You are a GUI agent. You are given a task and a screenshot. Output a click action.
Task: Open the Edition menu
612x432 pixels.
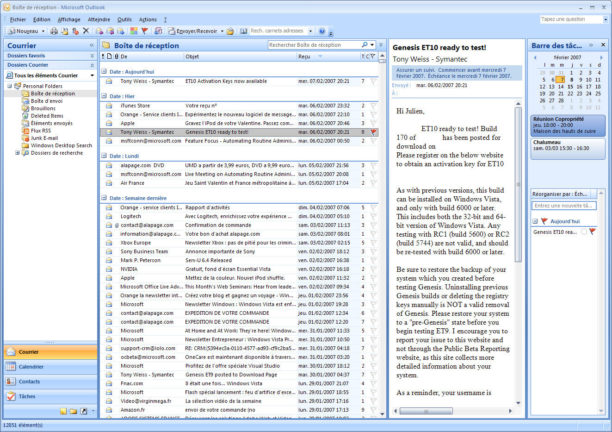point(41,19)
